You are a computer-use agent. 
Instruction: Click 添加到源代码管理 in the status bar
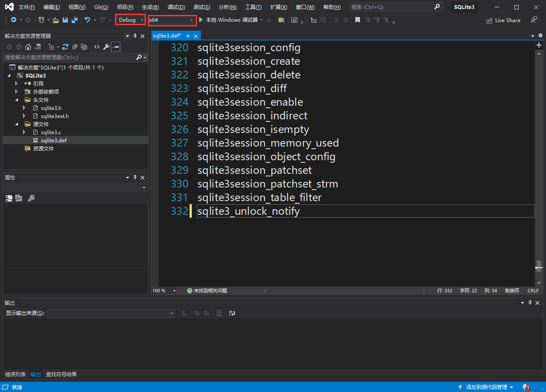pyautogui.click(x=487, y=387)
